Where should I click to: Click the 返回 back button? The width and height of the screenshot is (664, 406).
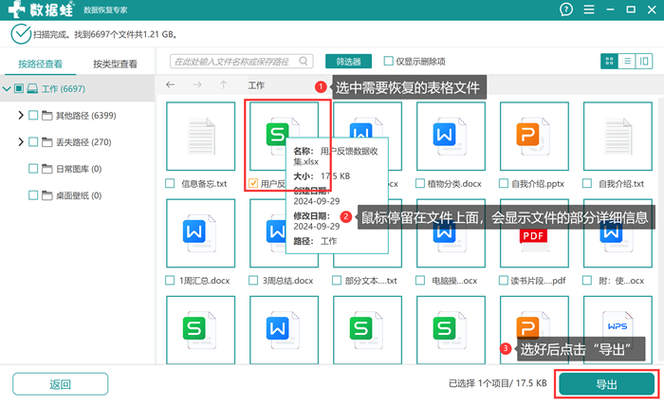[x=60, y=384]
